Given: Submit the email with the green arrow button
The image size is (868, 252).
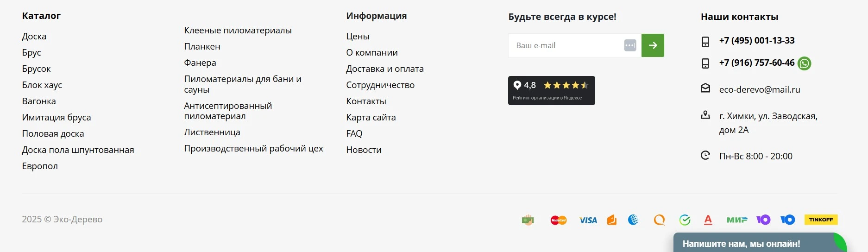Looking at the screenshot, I should (x=653, y=45).
